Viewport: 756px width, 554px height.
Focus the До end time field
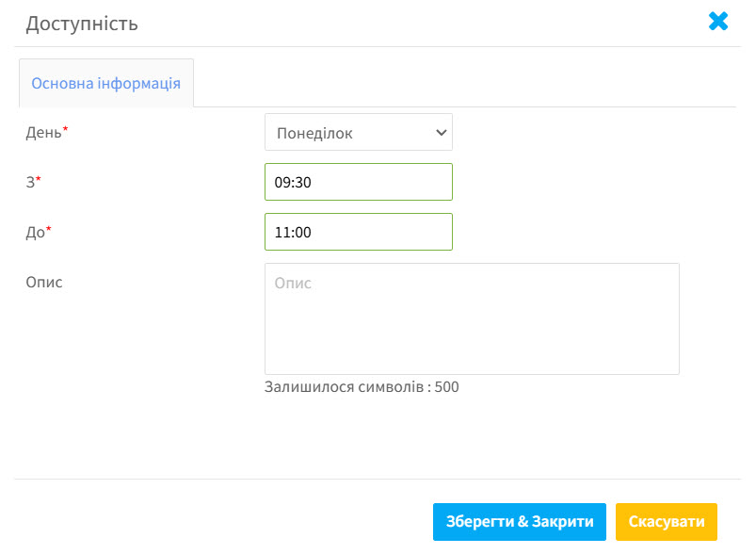click(359, 232)
